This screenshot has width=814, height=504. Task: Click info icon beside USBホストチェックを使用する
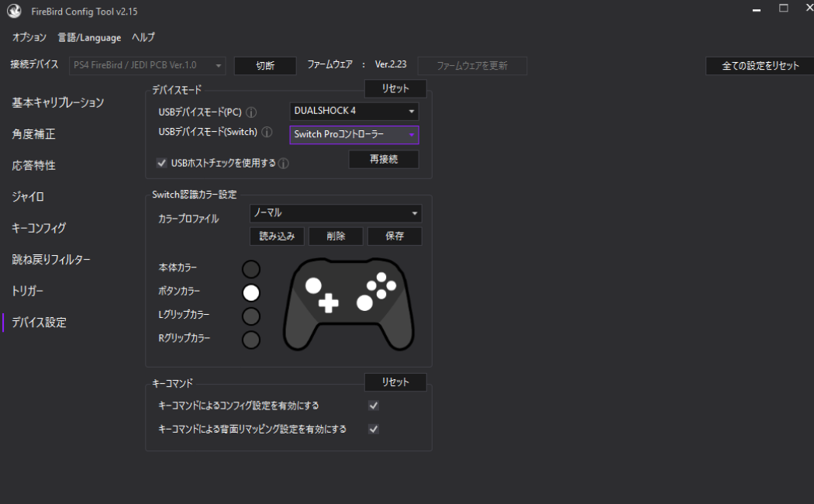point(284,164)
